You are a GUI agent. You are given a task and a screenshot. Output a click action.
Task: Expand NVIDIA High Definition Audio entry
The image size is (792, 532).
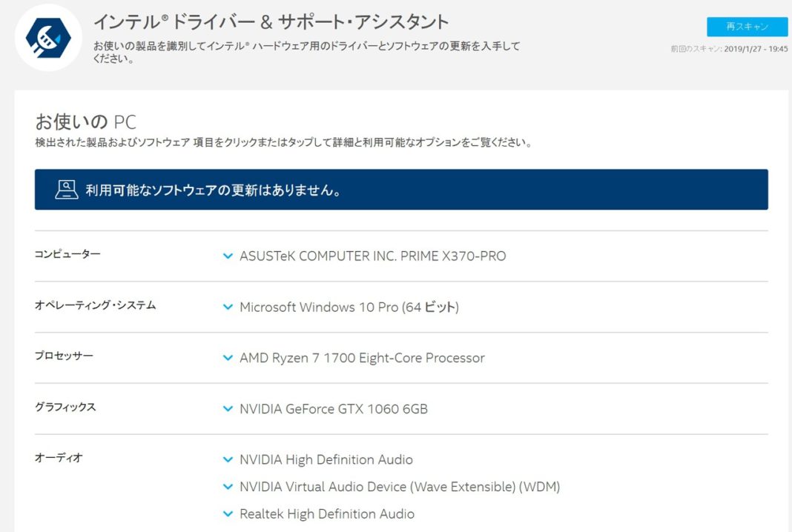(228, 459)
